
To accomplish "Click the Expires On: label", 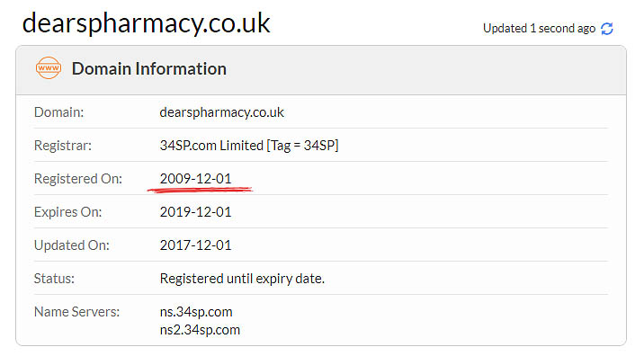I will pyautogui.click(x=67, y=212).
